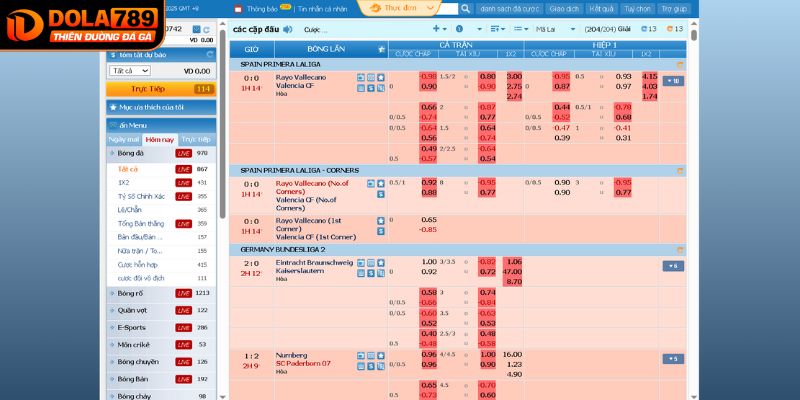Select Tổng Bàn thắng bet type
The height and width of the screenshot is (400, 800).
141,223
